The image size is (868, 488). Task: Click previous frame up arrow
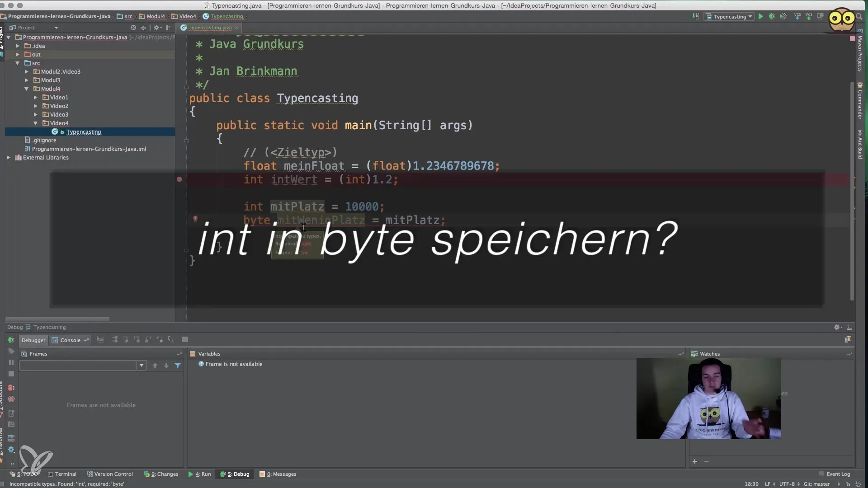pos(155,366)
